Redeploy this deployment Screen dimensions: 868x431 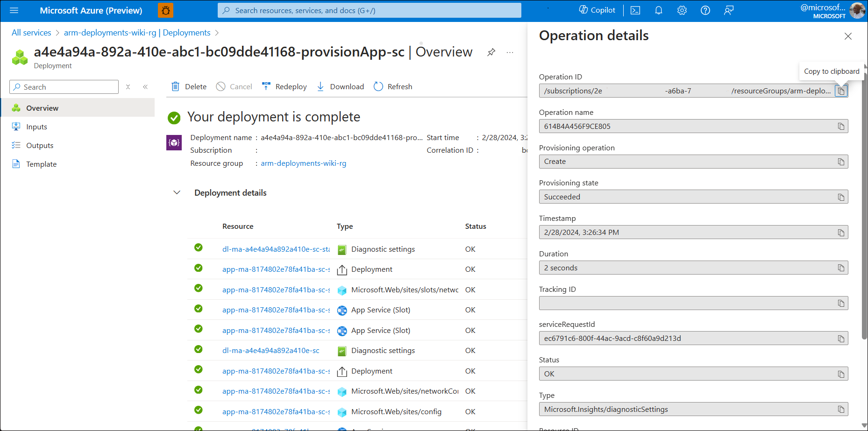coord(284,86)
